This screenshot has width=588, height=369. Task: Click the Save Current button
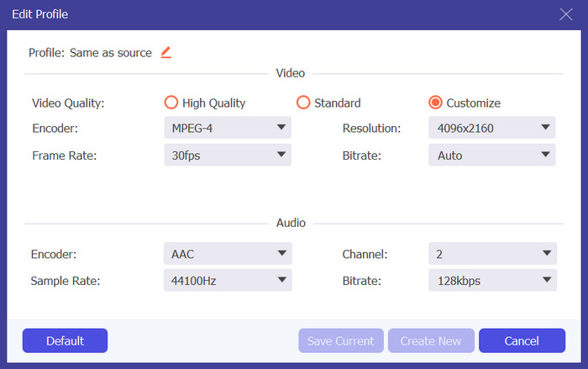click(341, 340)
